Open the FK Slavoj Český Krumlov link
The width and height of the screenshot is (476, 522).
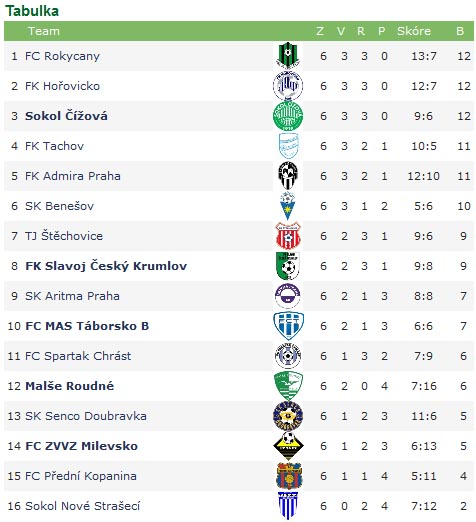106,266
